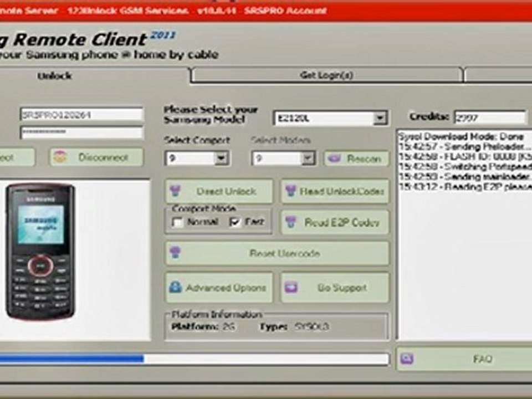532x399 pixels.
Task: Toggle the Fast comport mode checkbox
Action: point(235,222)
